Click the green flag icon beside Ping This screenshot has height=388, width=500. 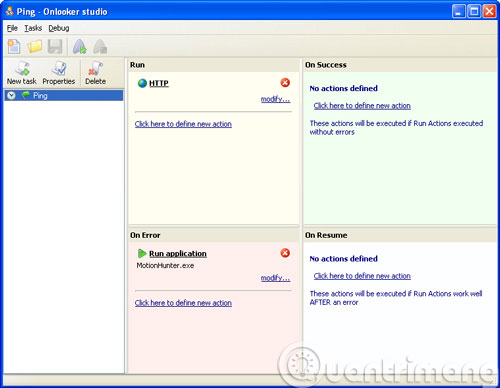point(26,95)
